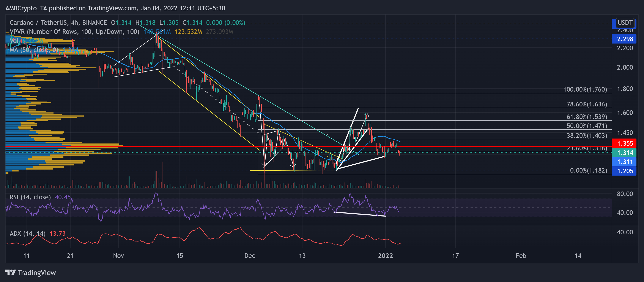The width and height of the screenshot is (644, 282).
Task: Click the RSI (14, close) indicator label
Action: (30, 197)
